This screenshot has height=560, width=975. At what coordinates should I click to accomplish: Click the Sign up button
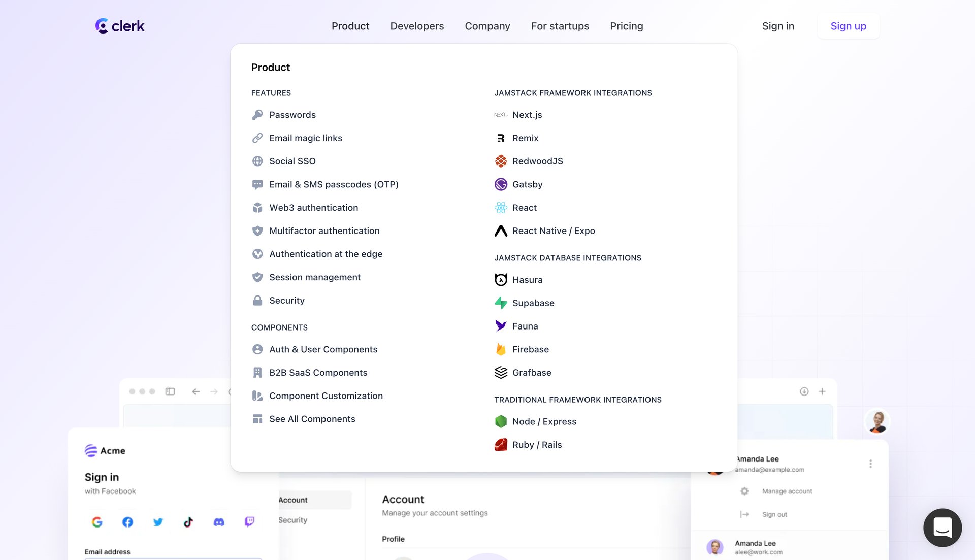[848, 26]
